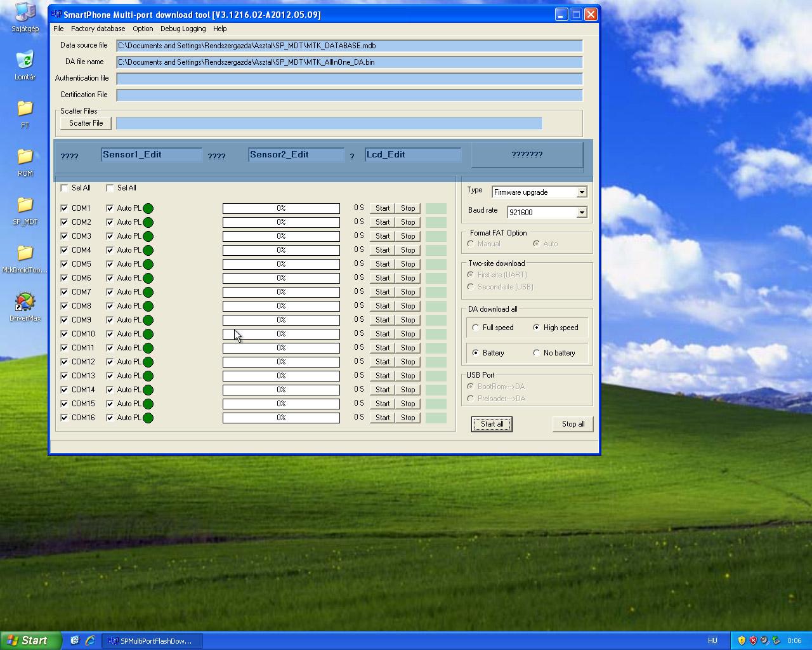Open the Option menu

point(143,29)
